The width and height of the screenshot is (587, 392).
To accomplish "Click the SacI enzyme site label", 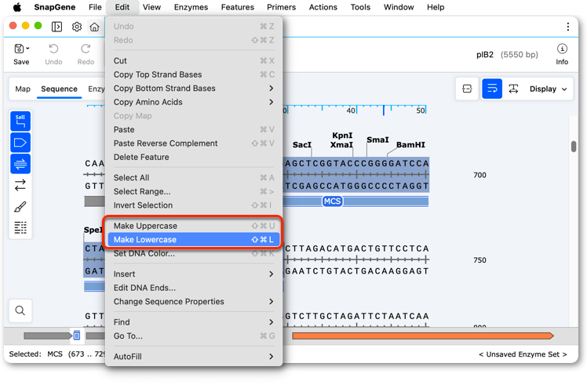I will 301,145.
